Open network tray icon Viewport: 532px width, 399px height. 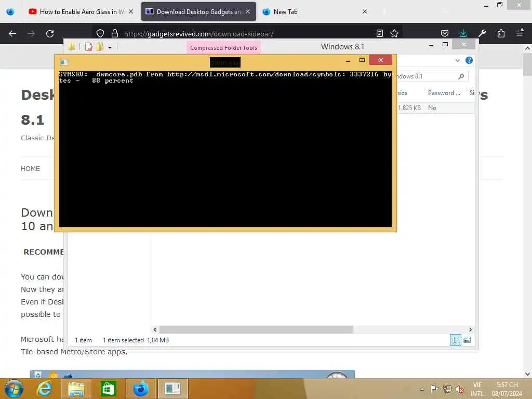coord(447,389)
